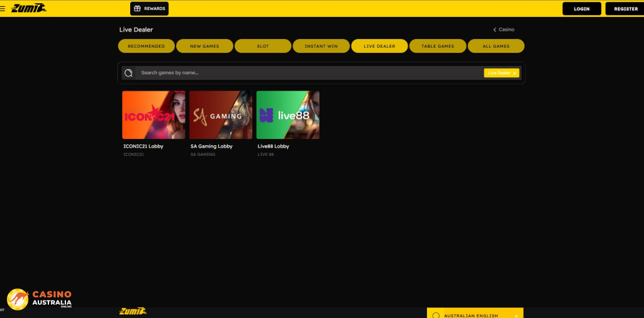Viewport: 644px width, 318px height.
Task: Click the Live88 Lobby title text
Action: 273,146
